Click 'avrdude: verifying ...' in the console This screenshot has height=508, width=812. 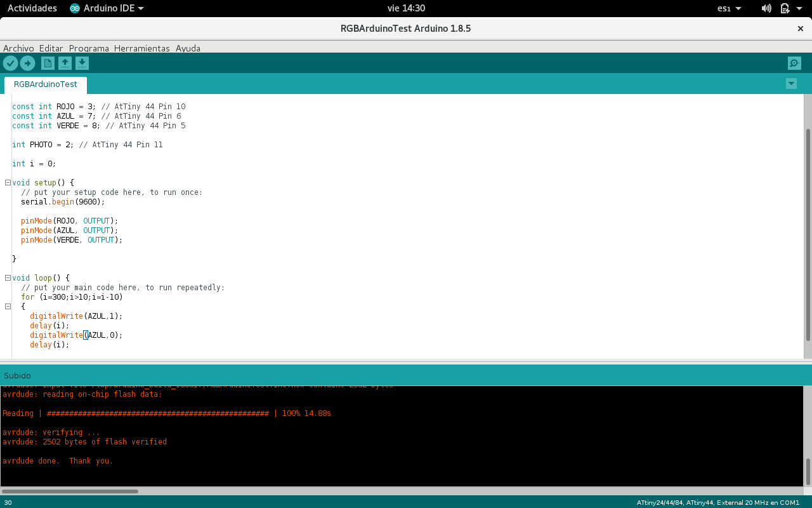[51, 432]
